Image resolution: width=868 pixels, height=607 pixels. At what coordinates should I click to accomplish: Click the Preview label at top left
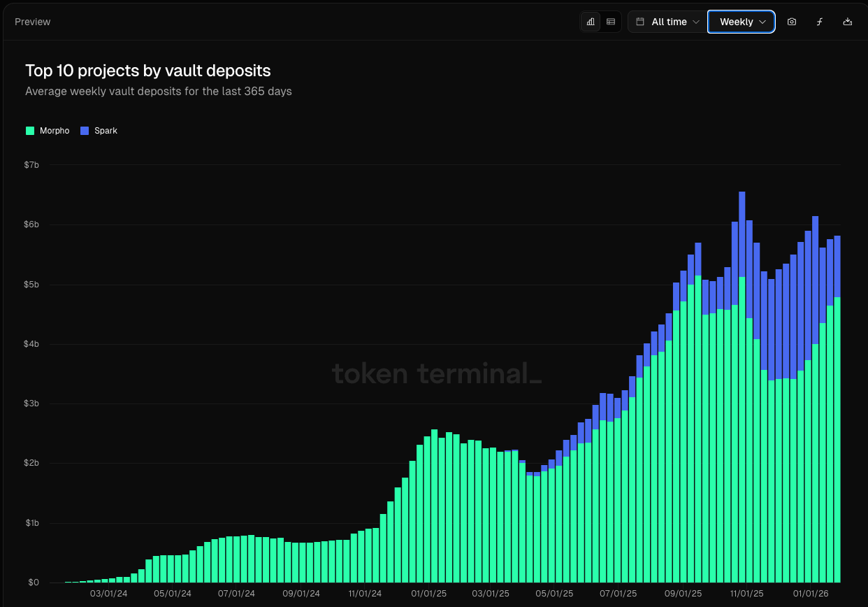[32, 22]
